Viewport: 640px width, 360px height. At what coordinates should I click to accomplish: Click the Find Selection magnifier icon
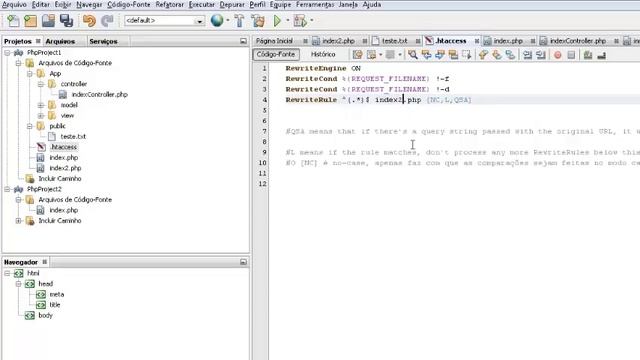click(x=413, y=55)
